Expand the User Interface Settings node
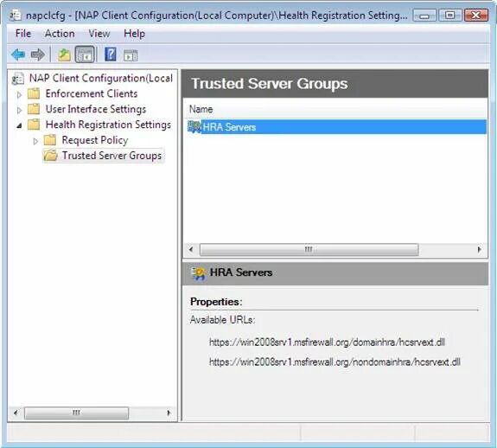The width and height of the screenshot is (497, 448). [19, 110]
